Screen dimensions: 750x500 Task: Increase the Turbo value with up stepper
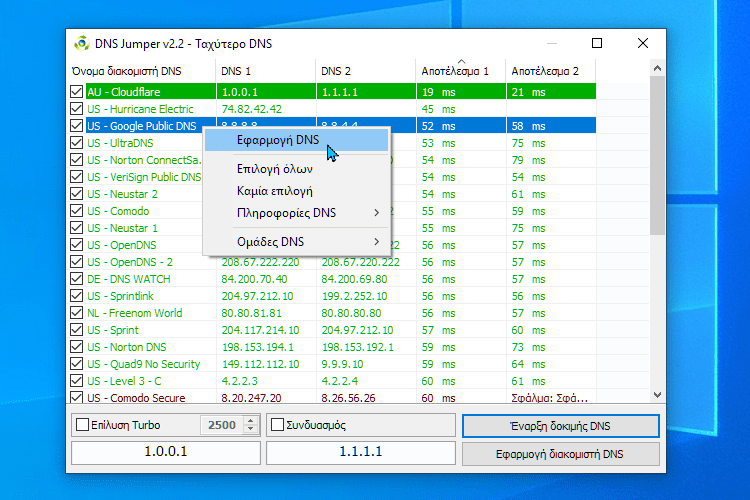pyautogui.click(x=251, y=421)
